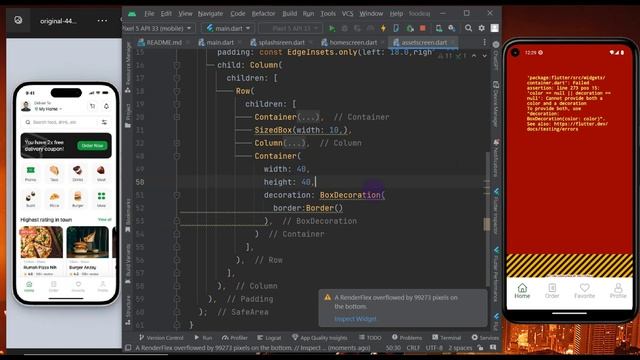The height and width of the screenshot is (360, 640).
Task: Trigger Flutter Hot Reload lightning icon
Action: pos(383,28)
